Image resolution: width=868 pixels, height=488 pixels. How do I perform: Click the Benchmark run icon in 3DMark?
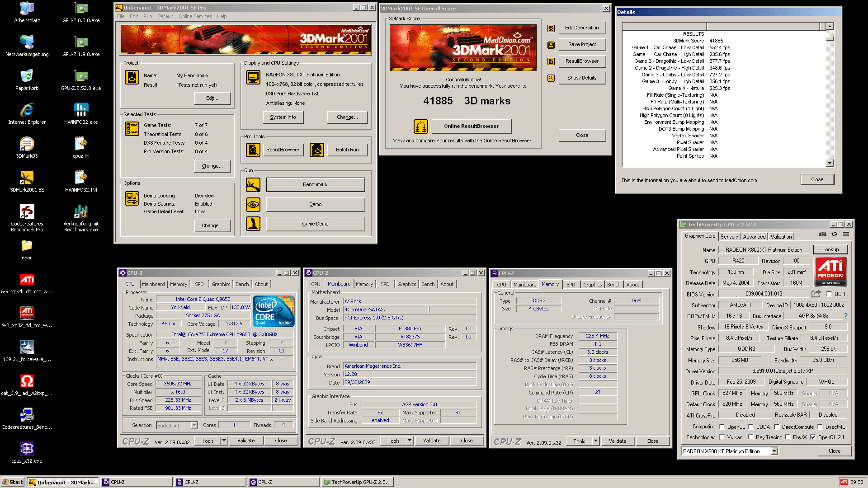(253, 184)
